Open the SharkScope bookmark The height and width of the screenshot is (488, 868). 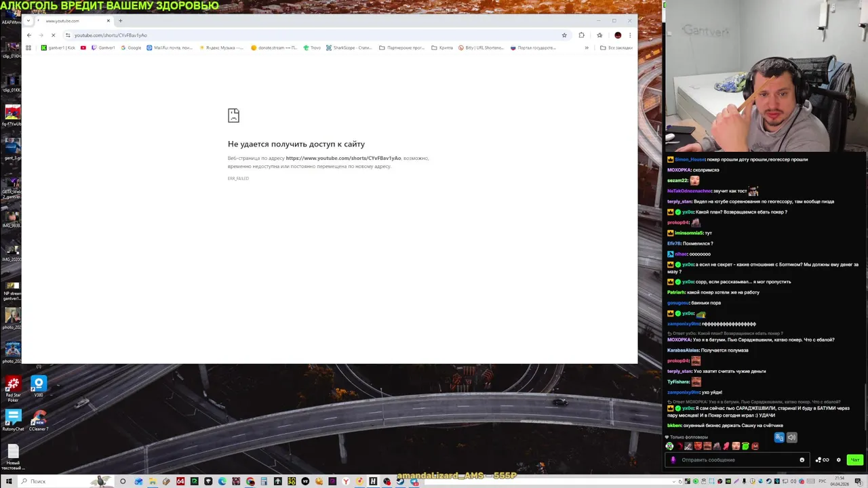pos(349,47)
